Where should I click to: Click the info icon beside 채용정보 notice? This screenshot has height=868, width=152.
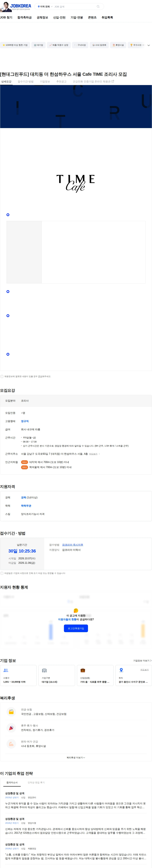pos(2,376)
